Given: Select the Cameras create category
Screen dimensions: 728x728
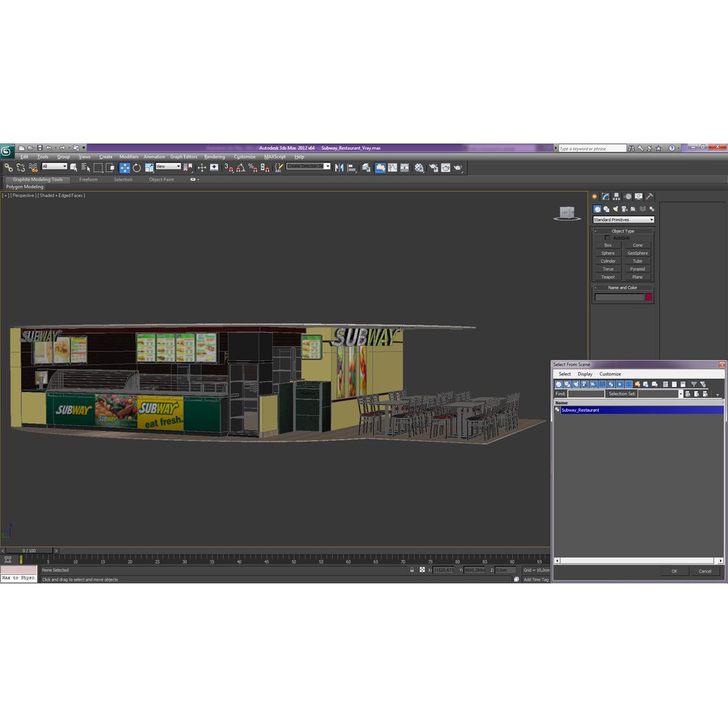Looking at the screenshot, I should point(624,210).
